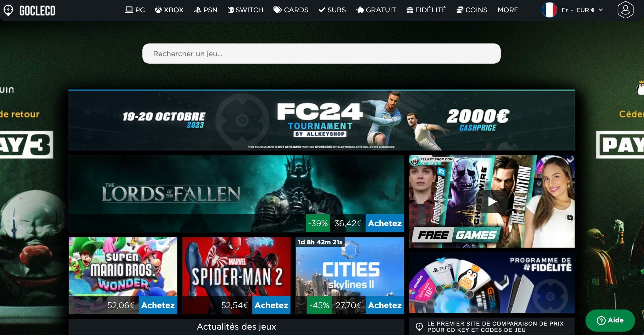Open the XBOX menu
The image size is (644, 335).
[169, 10]
